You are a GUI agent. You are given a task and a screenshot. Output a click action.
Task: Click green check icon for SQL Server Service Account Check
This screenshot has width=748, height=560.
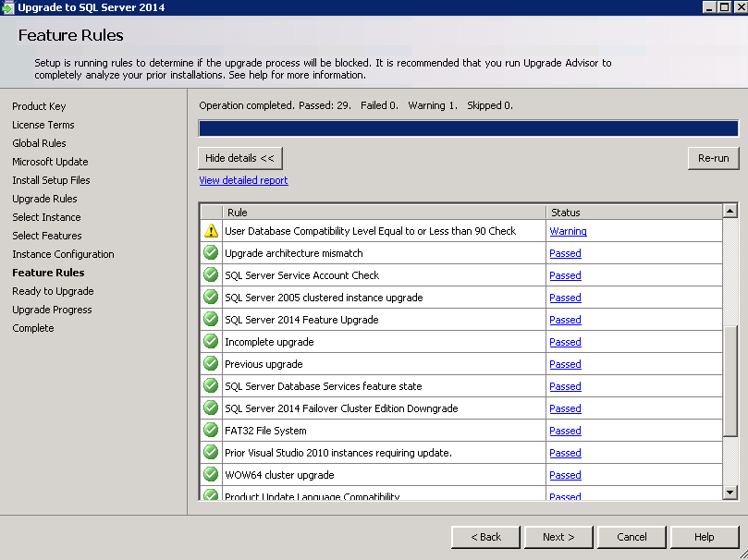(x=211, y=275)
